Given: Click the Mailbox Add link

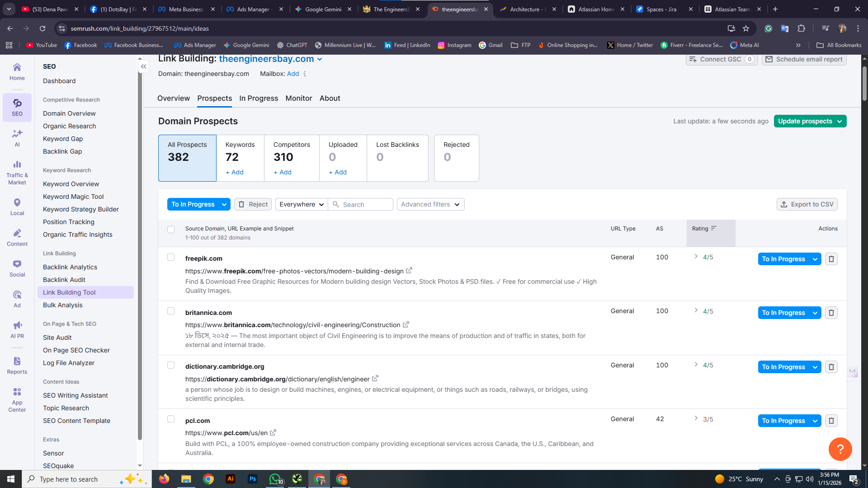Looking at the screenshot, I should coord(292,74).
